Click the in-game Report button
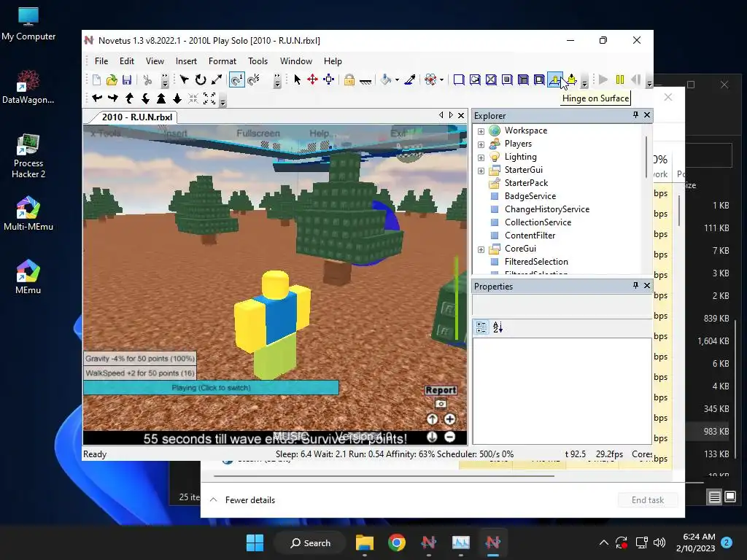 click(441, 390)
